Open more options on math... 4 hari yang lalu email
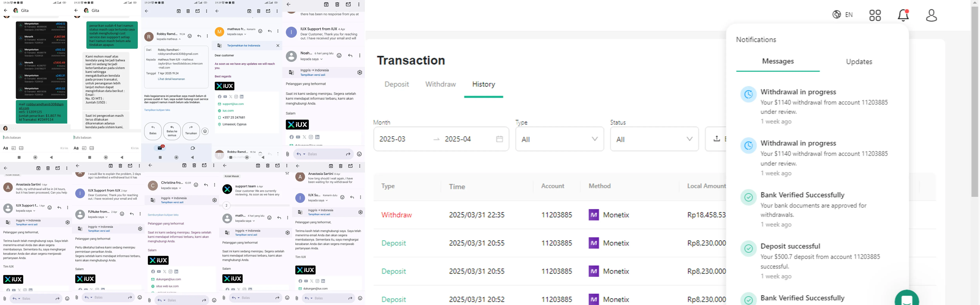Screen dimensions: 980x305 288,218
